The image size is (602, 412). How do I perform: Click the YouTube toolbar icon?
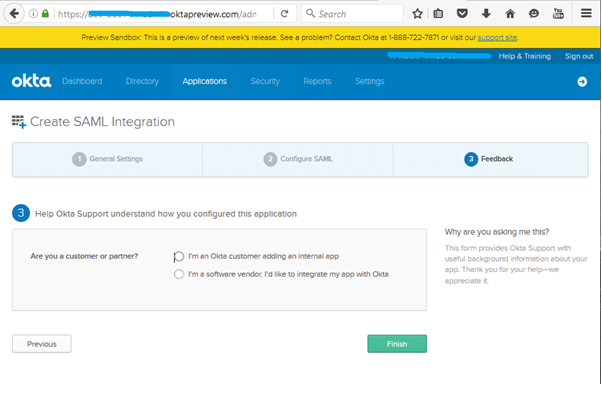(x=558, y=14)
